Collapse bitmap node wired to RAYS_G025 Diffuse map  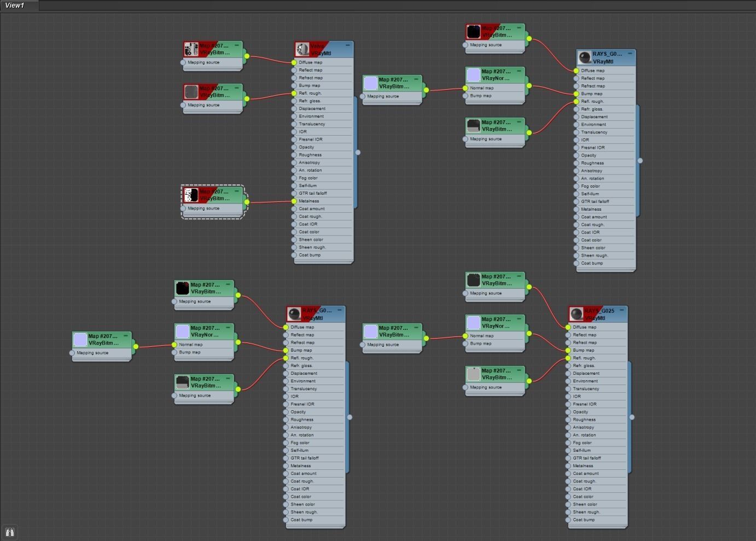pyautogui.click(x=519, y=276)
